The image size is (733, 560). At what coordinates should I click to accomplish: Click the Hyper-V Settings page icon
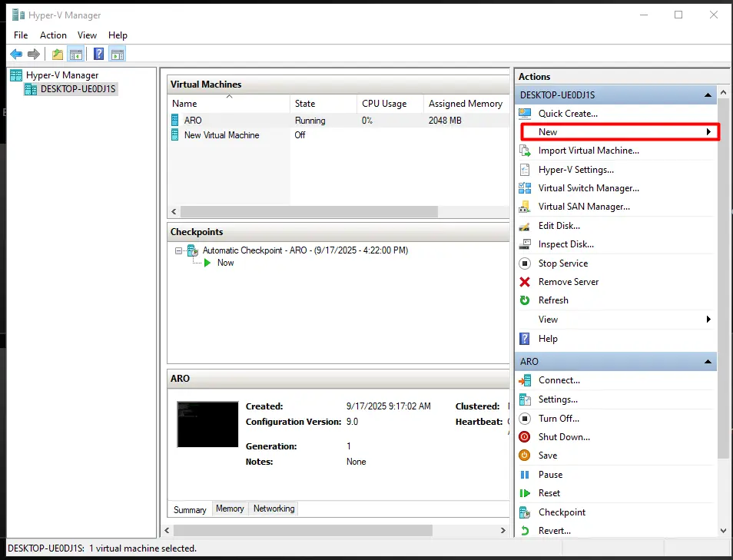tap(525, 170)
